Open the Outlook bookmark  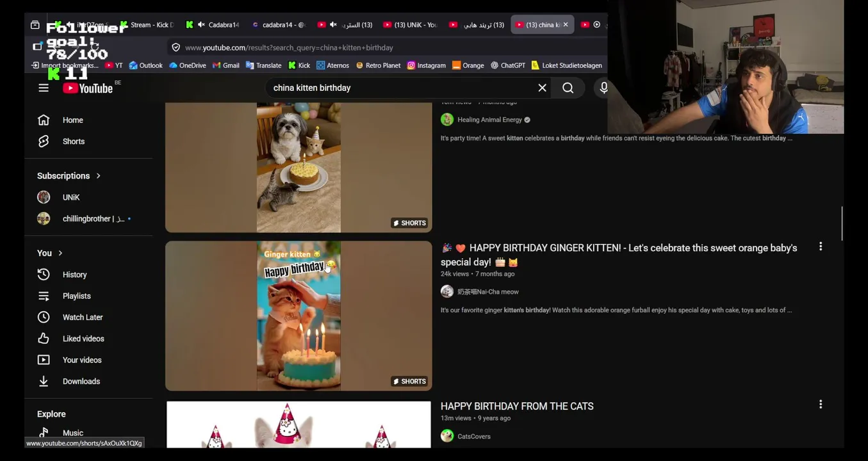point(145,65)
